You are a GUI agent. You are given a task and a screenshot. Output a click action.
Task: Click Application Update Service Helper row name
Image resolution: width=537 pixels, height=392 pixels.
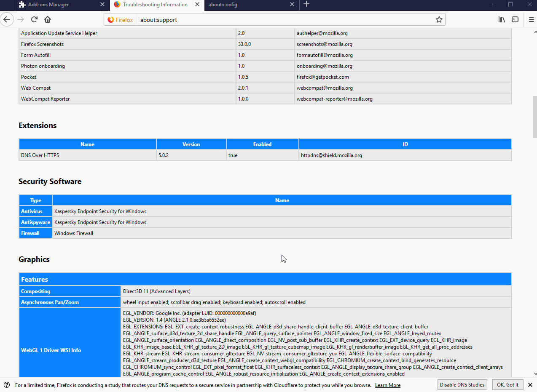(x=59, y=33)
